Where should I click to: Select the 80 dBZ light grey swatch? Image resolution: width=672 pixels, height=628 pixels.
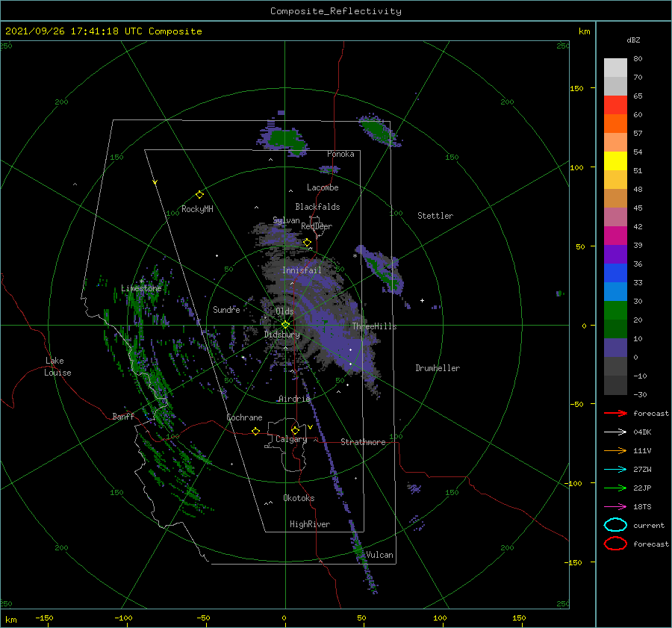click(615, 67)
